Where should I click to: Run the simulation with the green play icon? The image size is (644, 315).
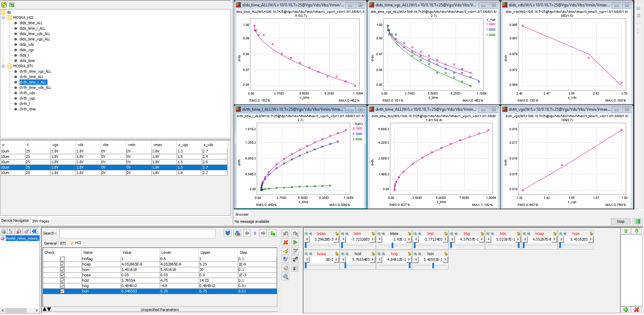(x=295, y=242)
